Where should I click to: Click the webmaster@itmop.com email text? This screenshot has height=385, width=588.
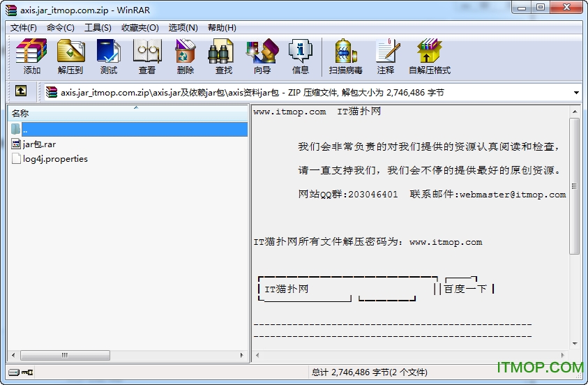click(513, 195)
